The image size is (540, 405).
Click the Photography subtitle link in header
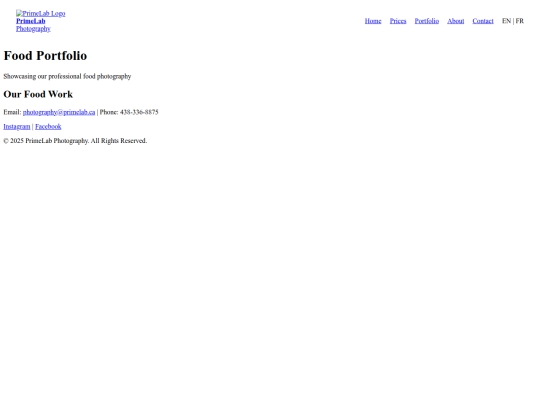[x=33, y=29]
